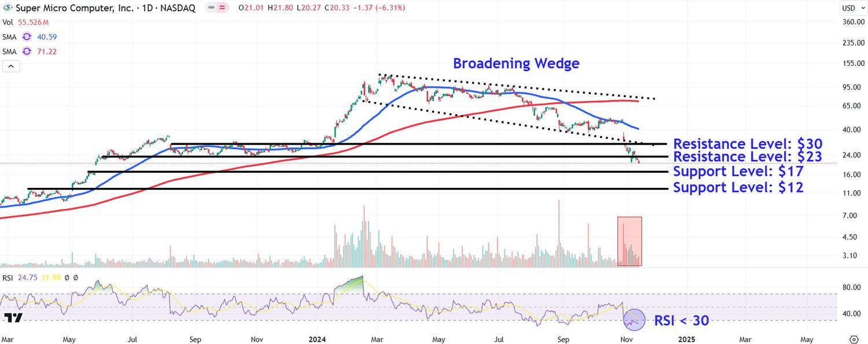The height and width of the screenshot is (344, 868).
Task: Select the Resistance Level: $30 label
Action: tap(748, 144)
